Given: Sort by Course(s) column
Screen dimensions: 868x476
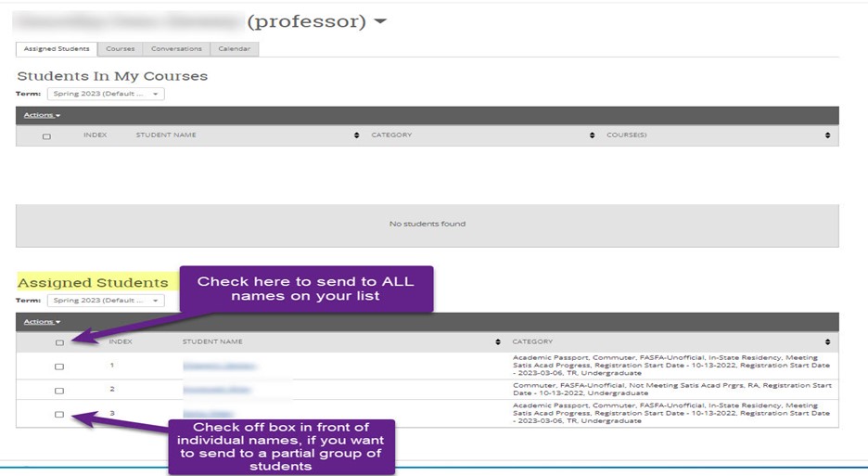Looking at the screenshot, I should point(827,135).
